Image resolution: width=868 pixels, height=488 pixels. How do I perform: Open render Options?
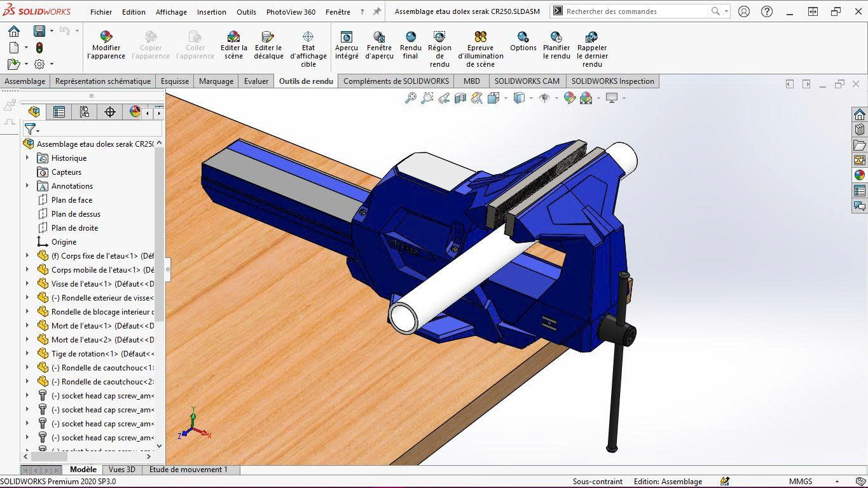coord(523,37)
